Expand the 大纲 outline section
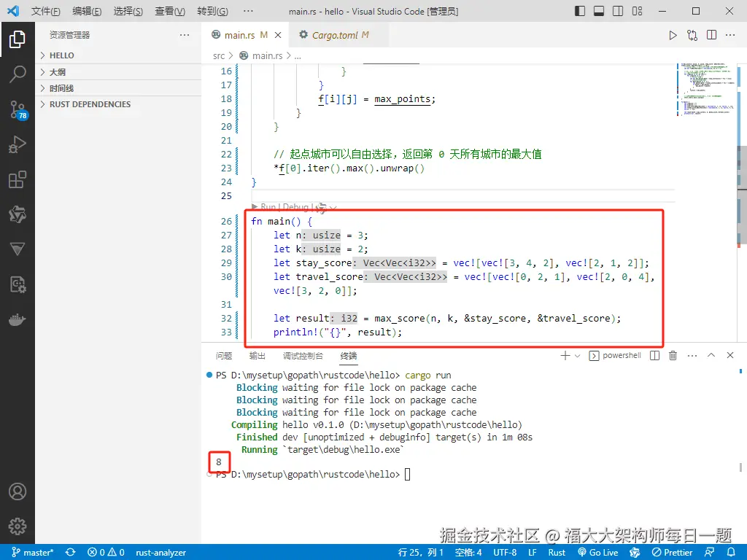The height and width of the screenshot is (560, 747). [x=118, y=72]
